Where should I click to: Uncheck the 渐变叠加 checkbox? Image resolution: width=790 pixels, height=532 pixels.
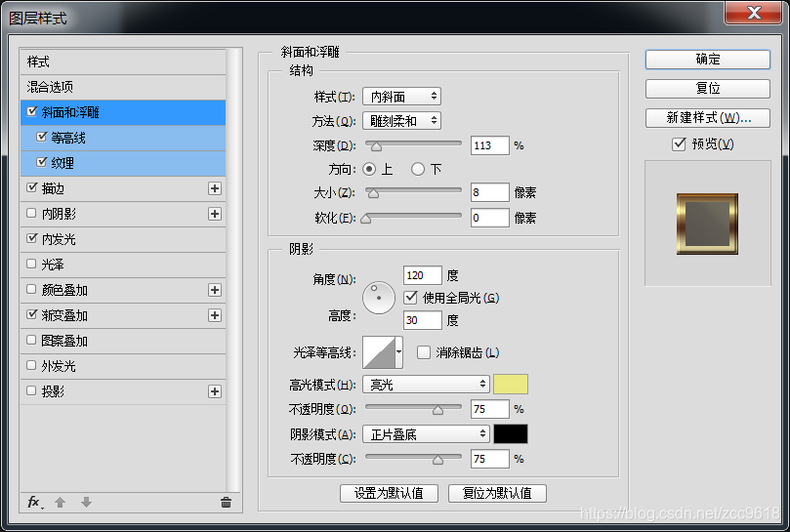coord(32,314)
